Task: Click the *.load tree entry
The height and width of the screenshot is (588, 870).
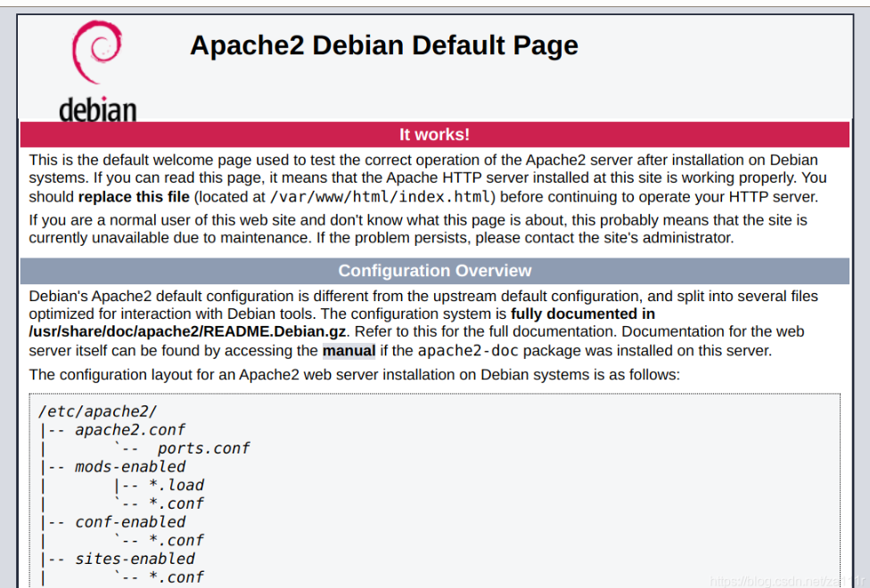Action: click(x=176, y=485)
